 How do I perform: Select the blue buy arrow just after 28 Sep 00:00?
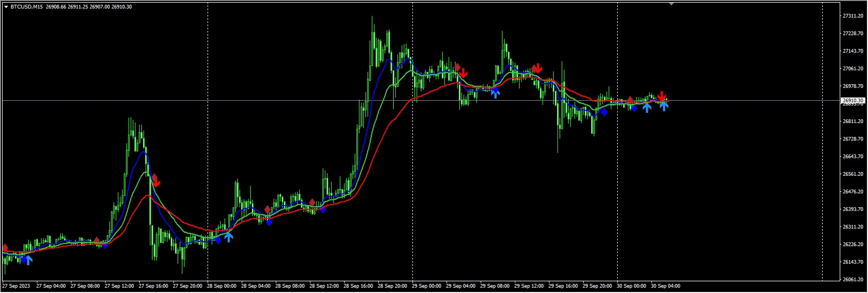click(x=228, y=237)
